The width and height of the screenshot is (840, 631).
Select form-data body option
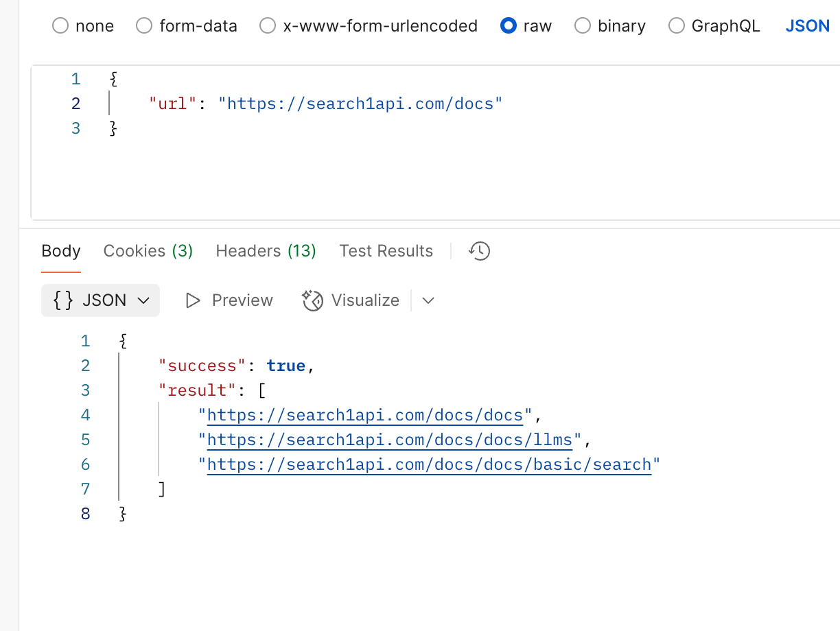[x=144, y=26]
